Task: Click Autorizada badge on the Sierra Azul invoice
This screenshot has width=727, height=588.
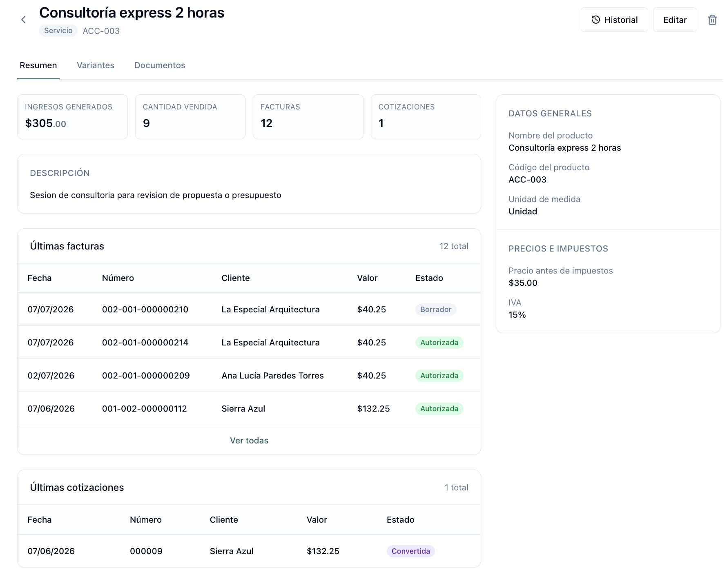Action: click(x=439, y=409)
